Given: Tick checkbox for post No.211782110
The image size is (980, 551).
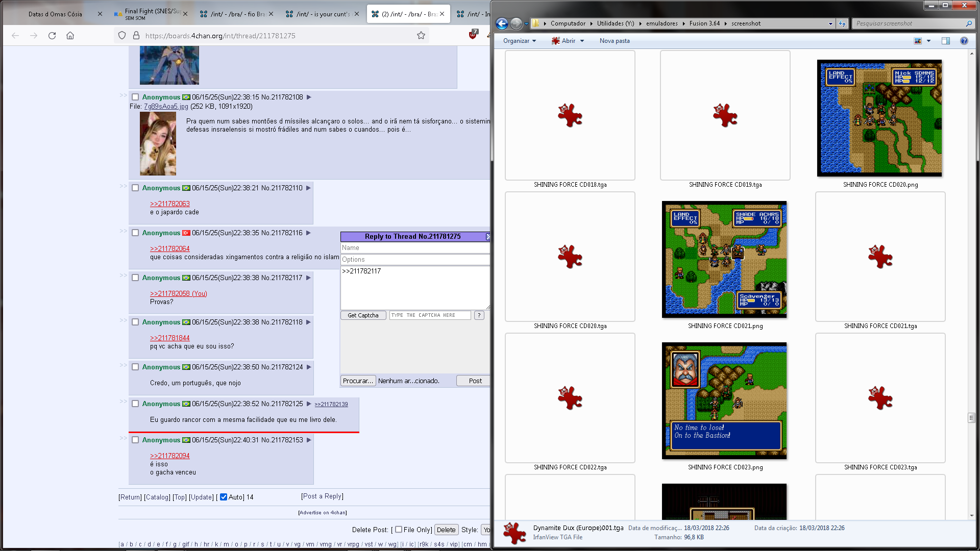Looking at the screenshot, I should click(x=135, y=188).
